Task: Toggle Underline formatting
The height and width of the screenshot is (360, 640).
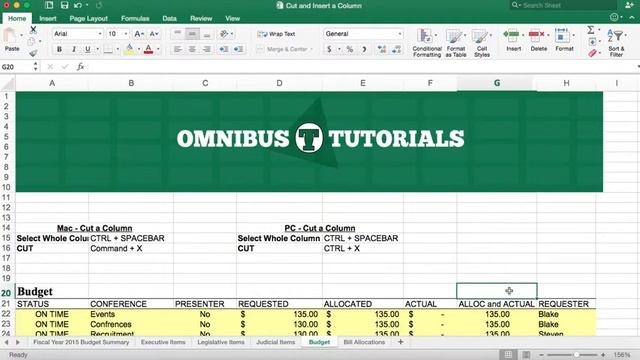Action: tap(87, 49)
